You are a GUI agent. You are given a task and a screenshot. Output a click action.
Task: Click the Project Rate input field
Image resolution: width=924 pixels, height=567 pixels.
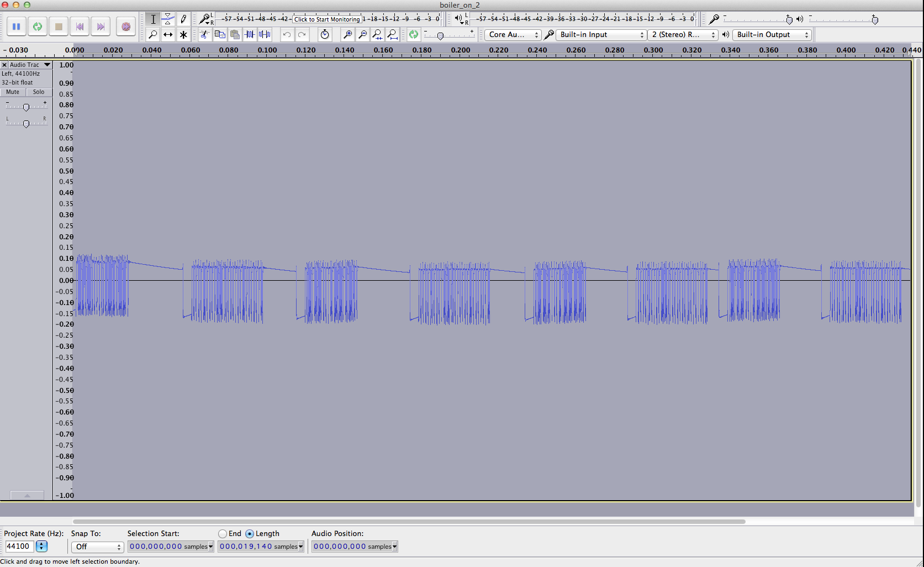(19, 547)
